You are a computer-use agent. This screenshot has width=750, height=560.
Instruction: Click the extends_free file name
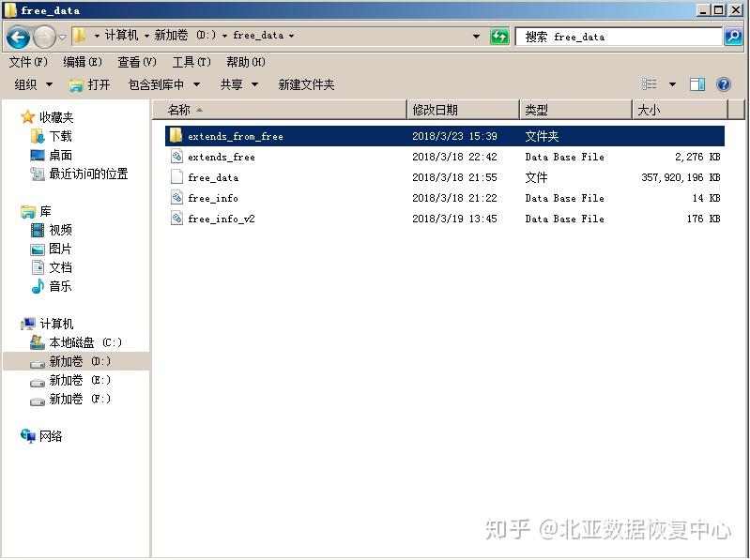pos(222,157)
